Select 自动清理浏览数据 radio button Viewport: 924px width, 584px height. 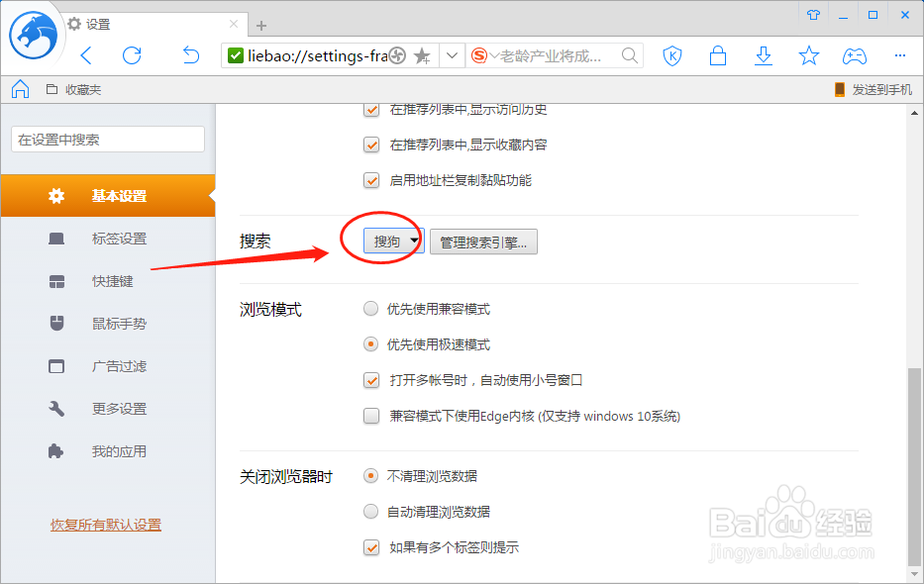click(x=370, y=512)
